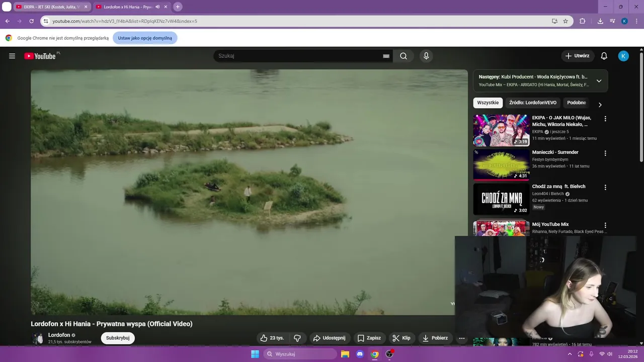Click the Pobierz download button
The width and height of the screenshot is (644, 362).
(435, 338)
